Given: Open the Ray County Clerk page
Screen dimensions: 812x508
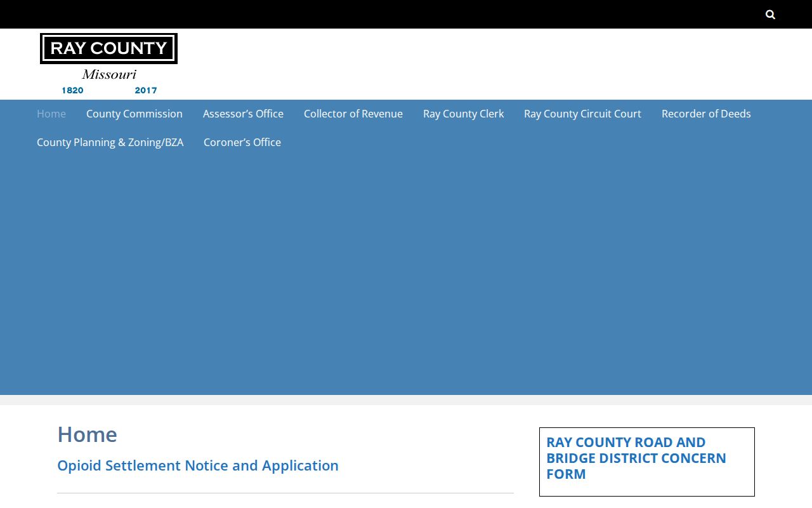Looking at the screenshot, I should coord(464,114).
